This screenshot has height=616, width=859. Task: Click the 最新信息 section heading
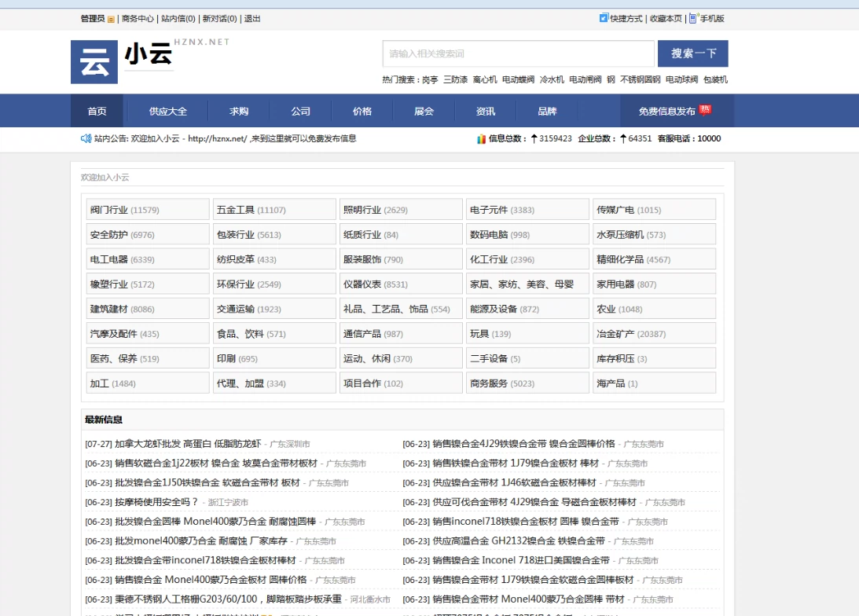[104, 420]
